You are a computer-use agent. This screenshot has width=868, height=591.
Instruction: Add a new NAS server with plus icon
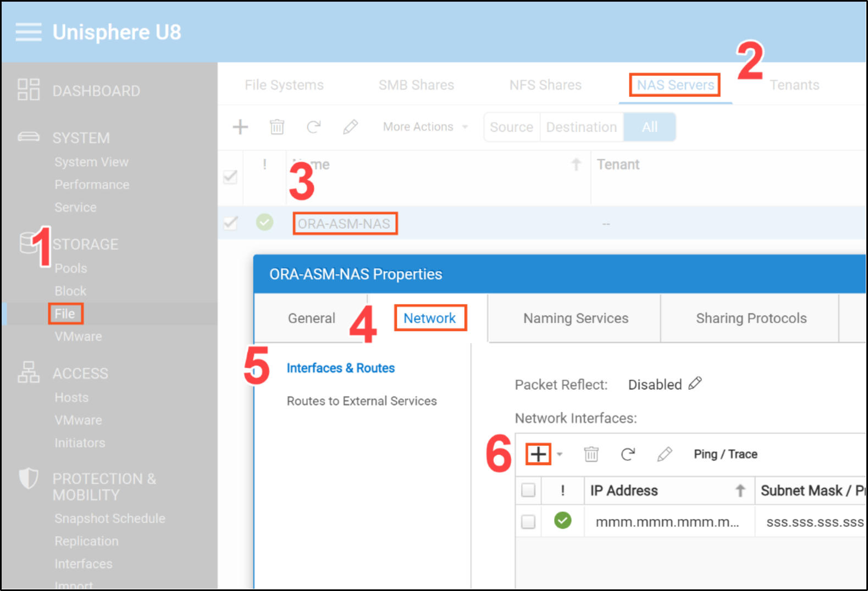pyautogui.click(x=240, y=127)
